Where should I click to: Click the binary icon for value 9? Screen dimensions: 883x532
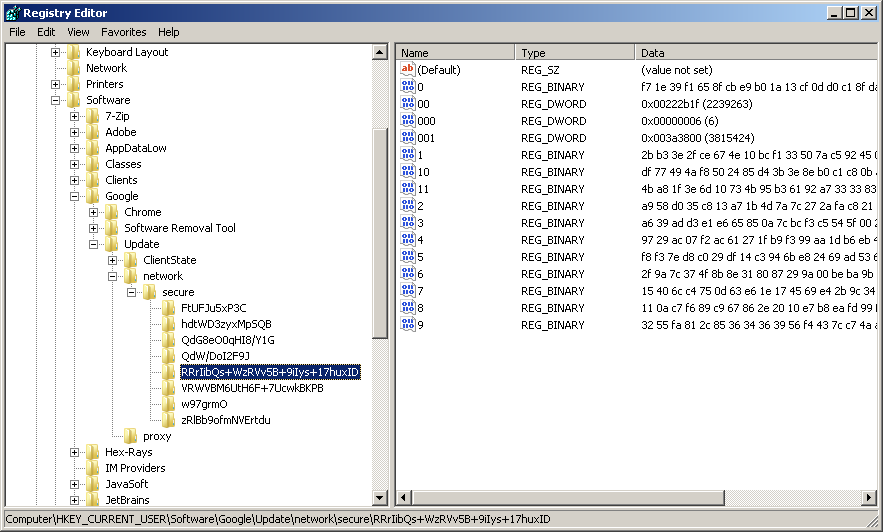tap(408, 324)
